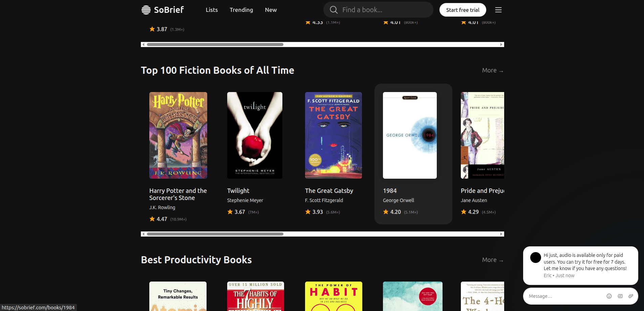644x311 pixels.
Task: Click The Power of Habit cover
Action: click(x=334, y=296)
